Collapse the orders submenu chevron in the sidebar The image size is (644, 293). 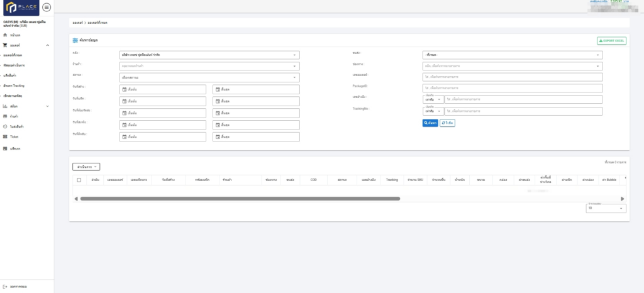(x=48, y=45)
